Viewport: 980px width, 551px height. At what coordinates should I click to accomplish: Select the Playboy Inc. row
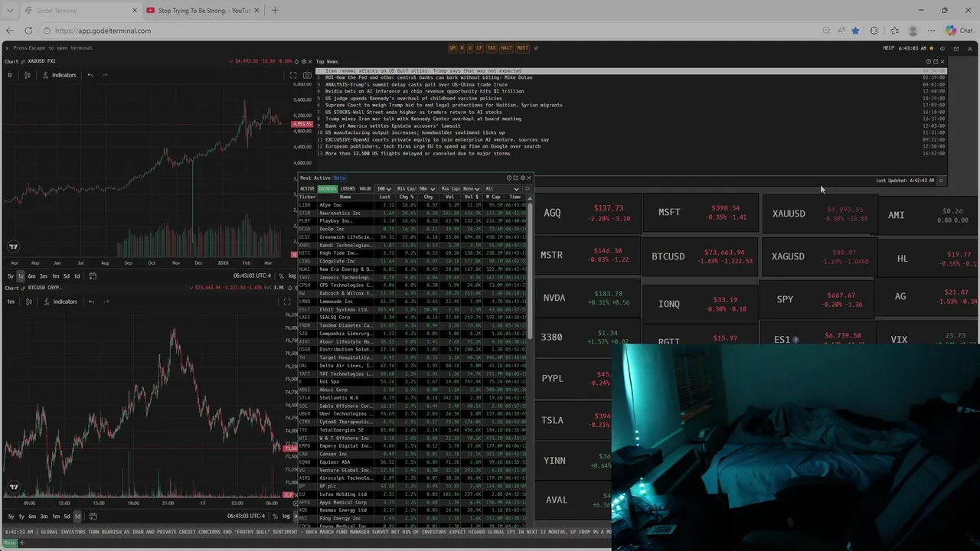pyautogui.click(x=413, y=221)
